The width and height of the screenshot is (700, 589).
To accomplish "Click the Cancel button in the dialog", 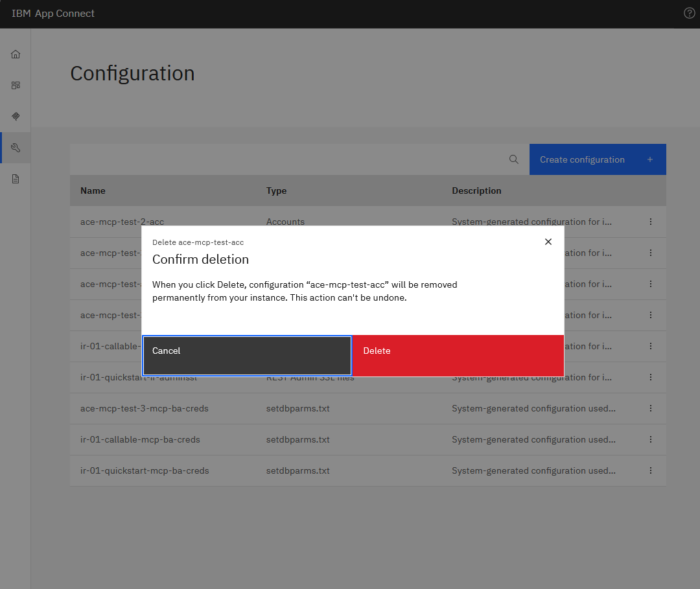I will [247, 356].
